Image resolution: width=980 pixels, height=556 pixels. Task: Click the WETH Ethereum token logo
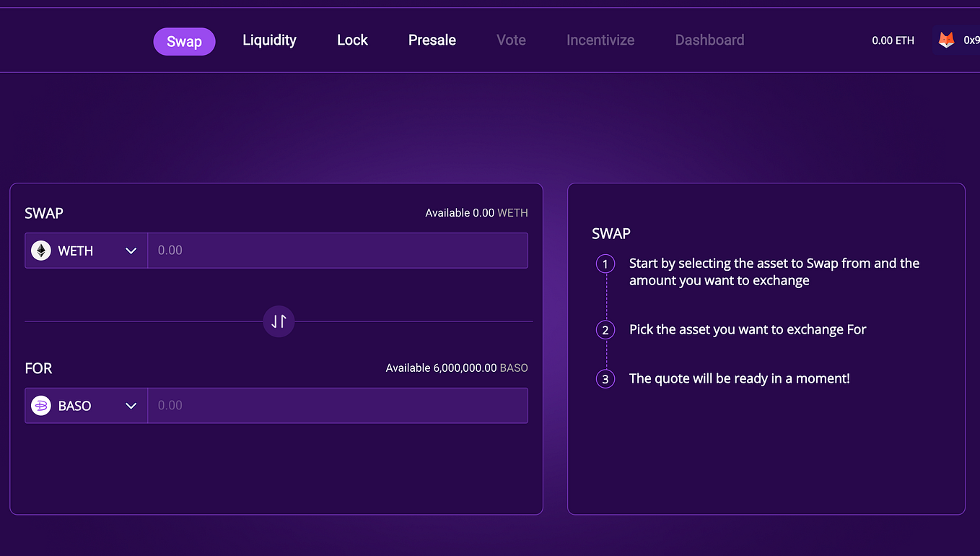click(40, 251)
